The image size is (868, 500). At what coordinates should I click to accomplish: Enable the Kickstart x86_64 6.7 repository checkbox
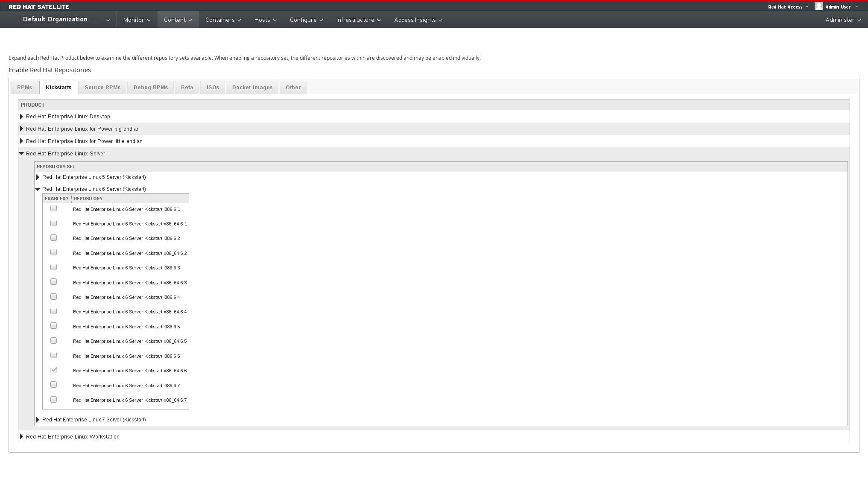pyautogui.click(x=53, y=400)
